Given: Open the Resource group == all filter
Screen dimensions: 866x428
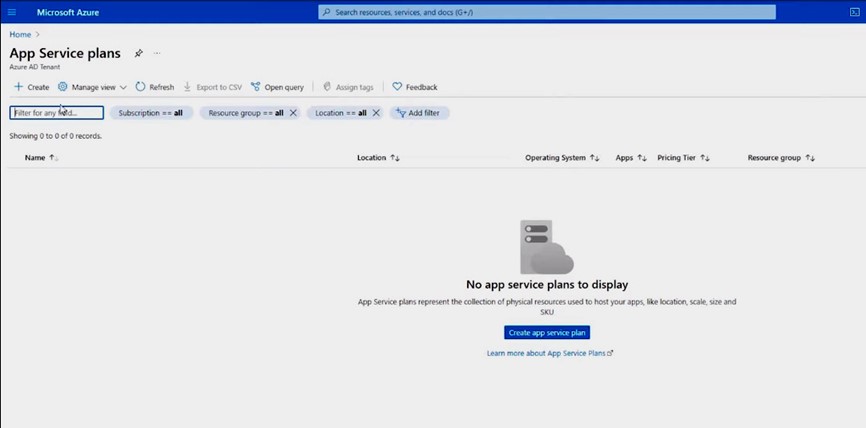Looking at the screenshot, I should [x=246, y=113].
